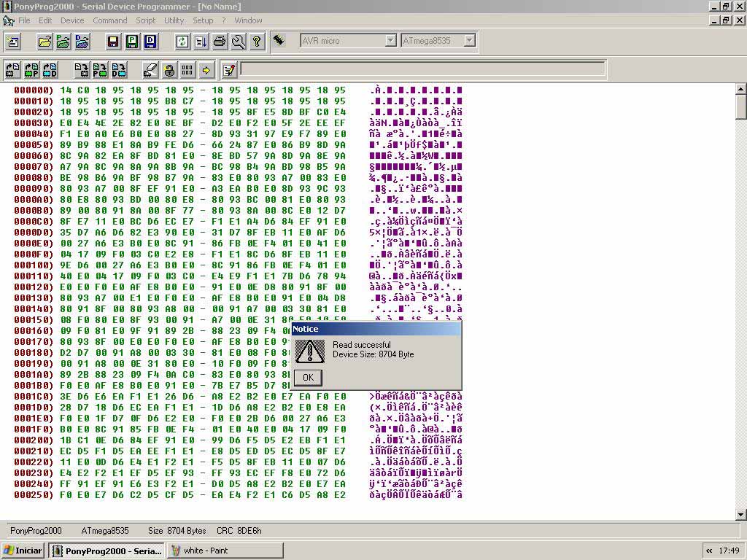747x560 pixels.
Task: Click status bar 'ATmega8535' entry
Action: click(x=105, y=531)
